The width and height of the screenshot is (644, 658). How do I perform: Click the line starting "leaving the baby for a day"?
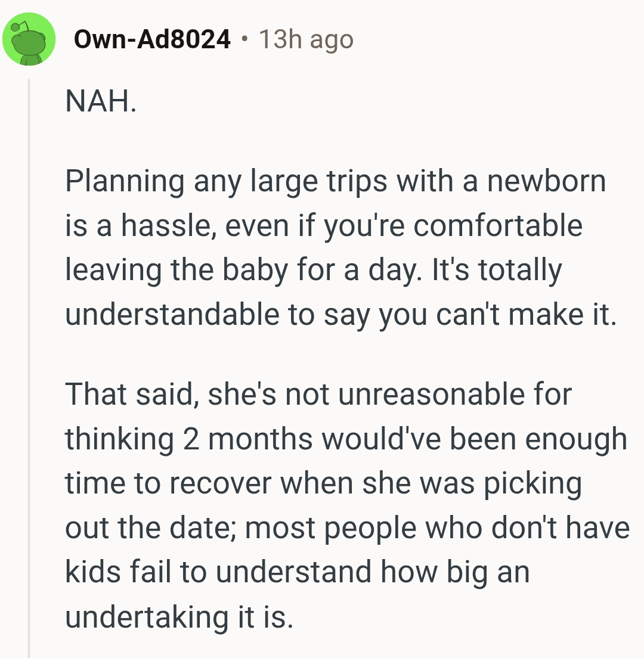tap(313, 270)
